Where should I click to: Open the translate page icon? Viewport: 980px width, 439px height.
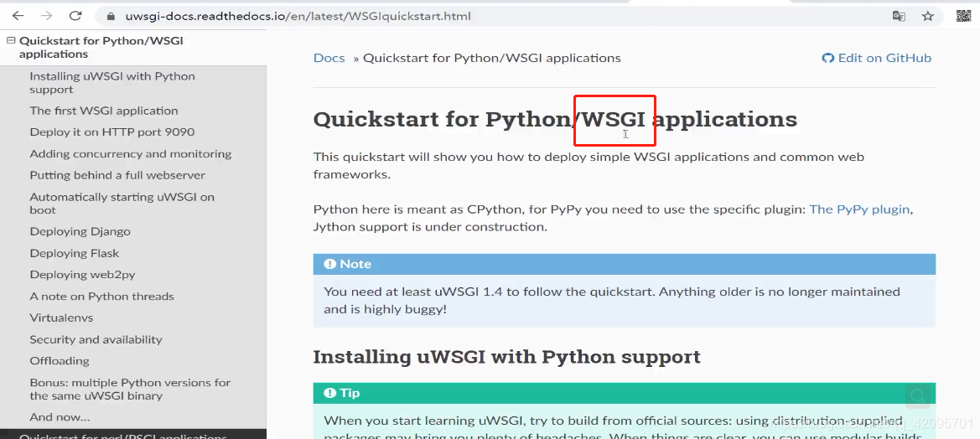coord(899,16)
